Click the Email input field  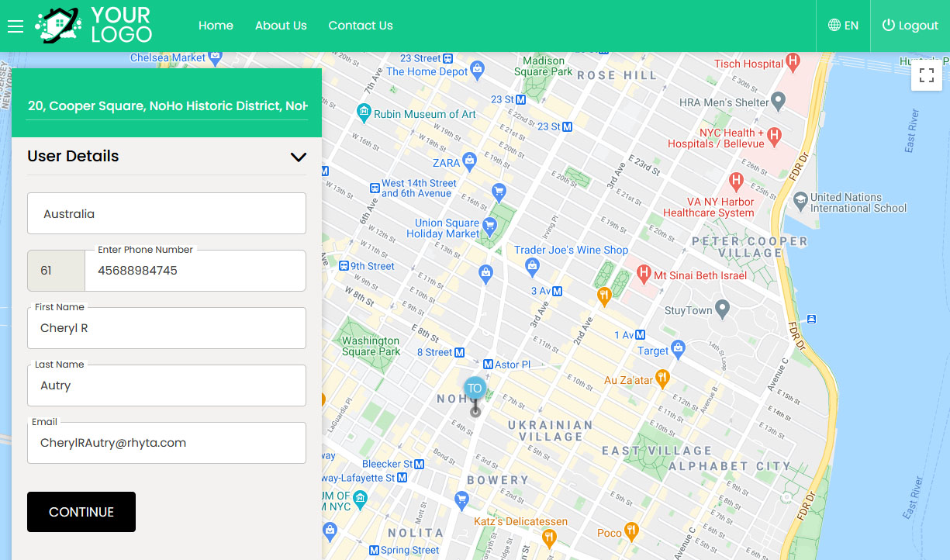167,443
